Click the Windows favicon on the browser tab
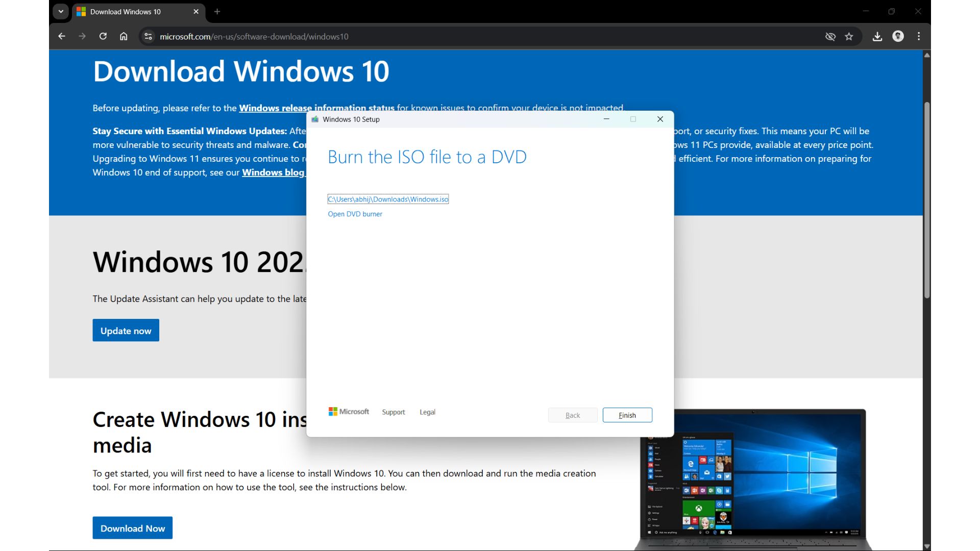Image resolution: width=980 pixels, height=551 pixels. 81,11
